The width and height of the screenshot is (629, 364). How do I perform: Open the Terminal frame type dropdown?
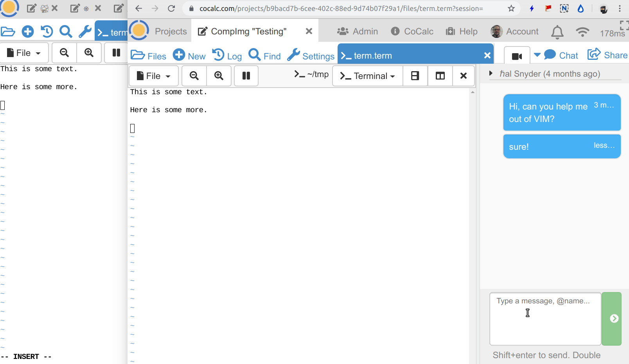tap(368, 76)
